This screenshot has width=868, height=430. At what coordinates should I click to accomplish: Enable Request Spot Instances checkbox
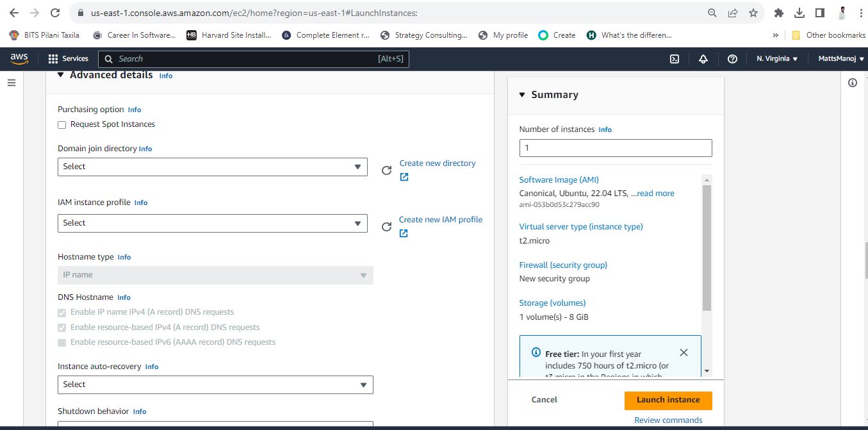coord(62,125)
